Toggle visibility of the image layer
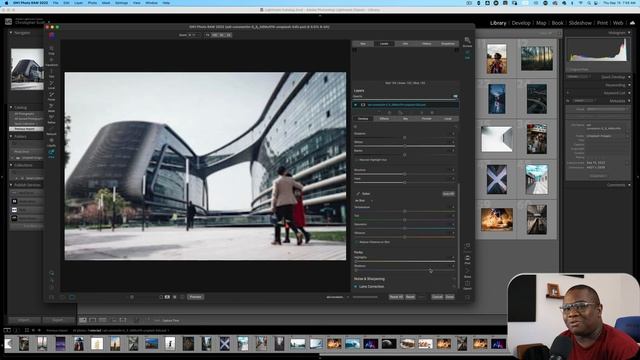The height and width of the screenshot is (360, 640). (x=356, y=105)
